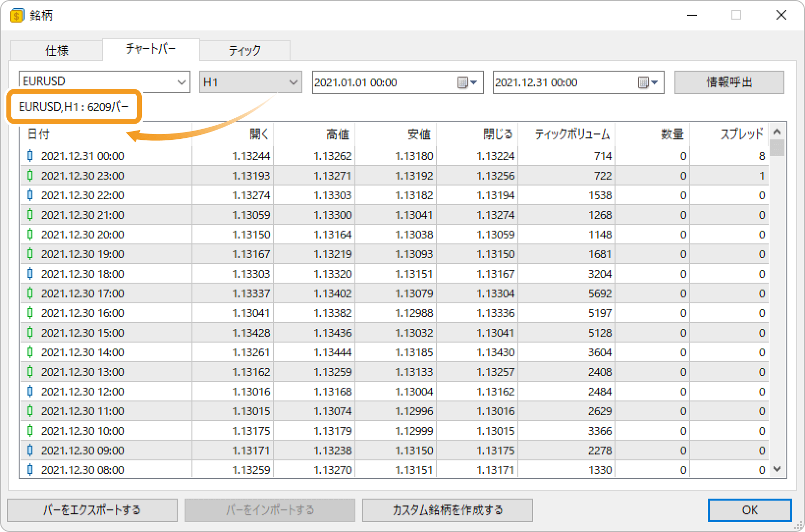Select tick volume 1681
Viewport: 805px width, 532px height.
600,254
